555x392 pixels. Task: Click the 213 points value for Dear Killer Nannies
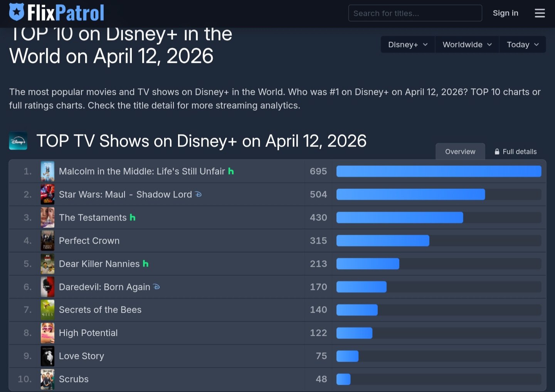(318, 264)
